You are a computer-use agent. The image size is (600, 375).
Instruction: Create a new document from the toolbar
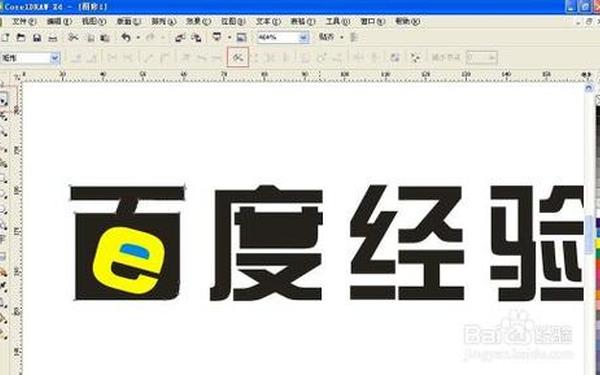[5, 38]
